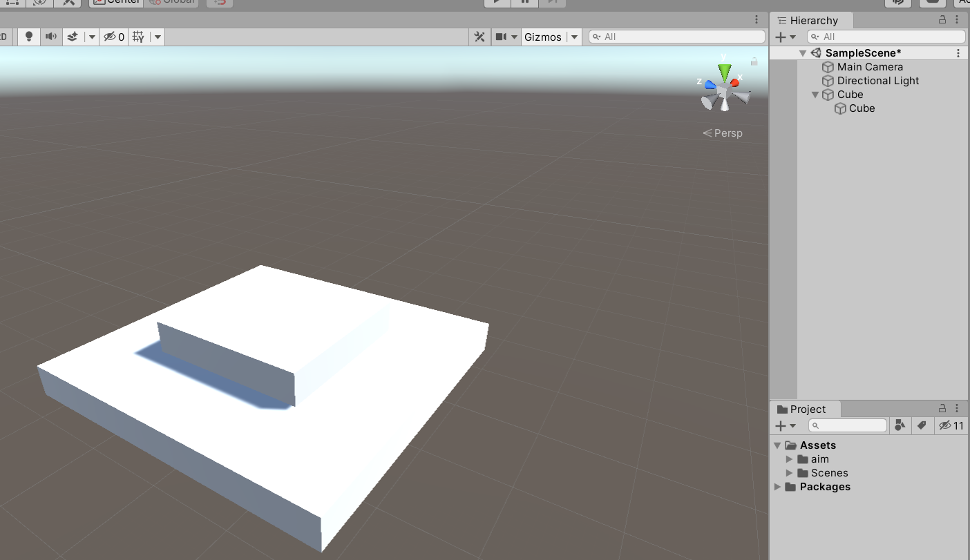Search by Label tag icon in Project
This screenshot has width=970, height=560.
[922, 425]
